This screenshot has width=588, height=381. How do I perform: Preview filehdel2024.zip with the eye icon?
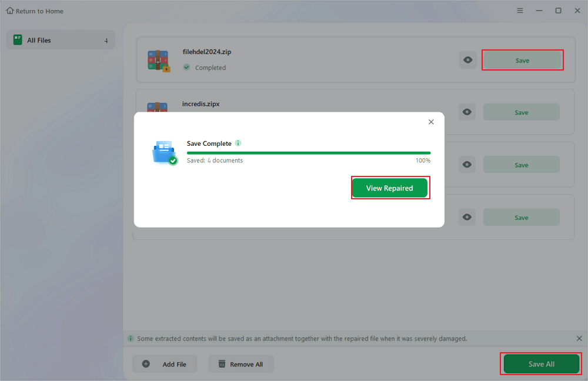point(467,60)
